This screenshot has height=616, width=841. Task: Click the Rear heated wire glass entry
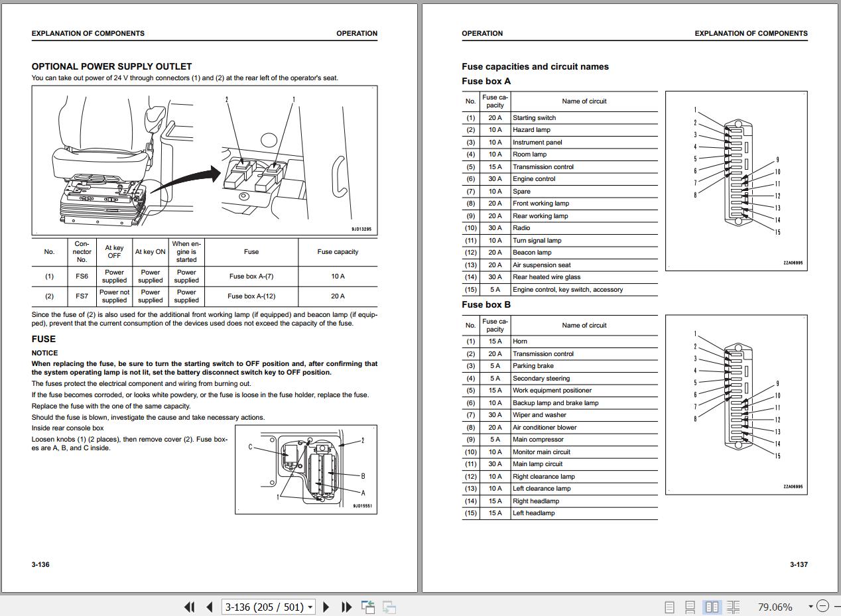coord(547,277)
